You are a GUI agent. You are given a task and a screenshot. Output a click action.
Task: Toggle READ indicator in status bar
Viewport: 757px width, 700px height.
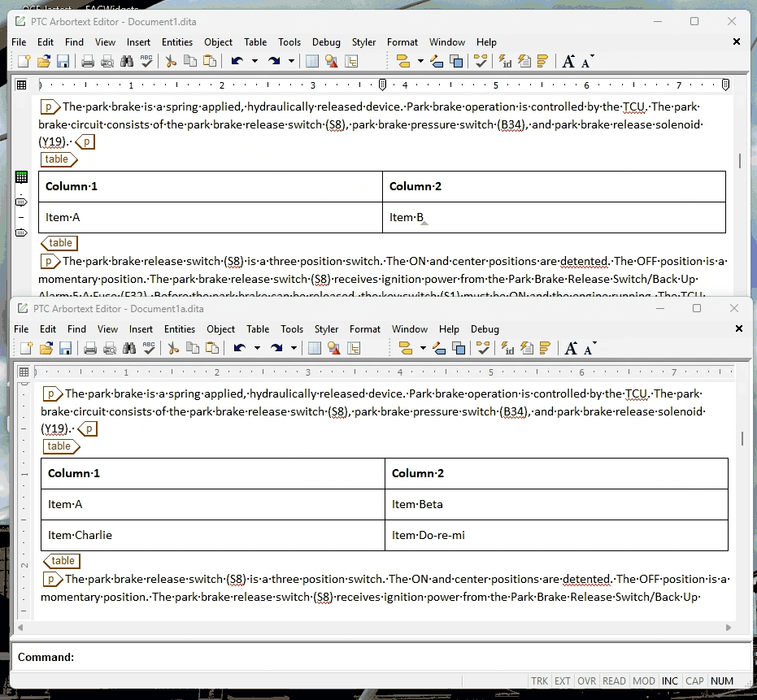614,680
